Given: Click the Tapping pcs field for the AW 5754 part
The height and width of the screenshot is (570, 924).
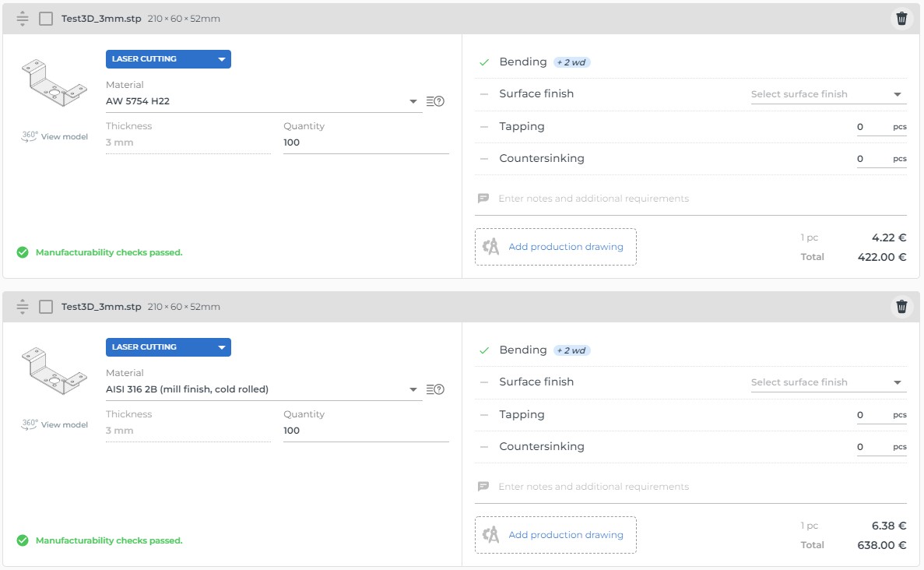Looking at the screenshot, I should tap(881, 127).
